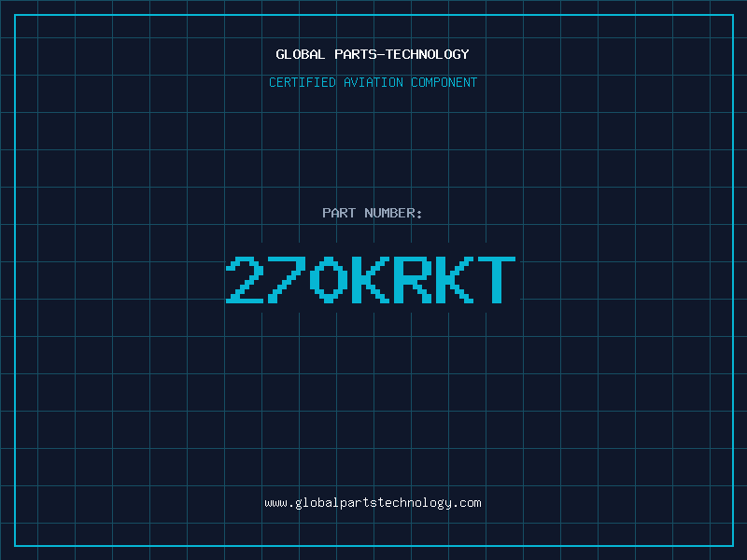
Task: Select the CERTIFIED AVIATION COMPONENT subtitle
Action: tap(373, 82)
